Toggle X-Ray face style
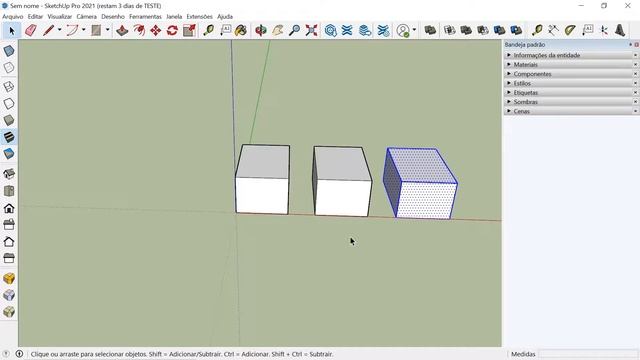 pyautogui.click(x=9, y=51)
